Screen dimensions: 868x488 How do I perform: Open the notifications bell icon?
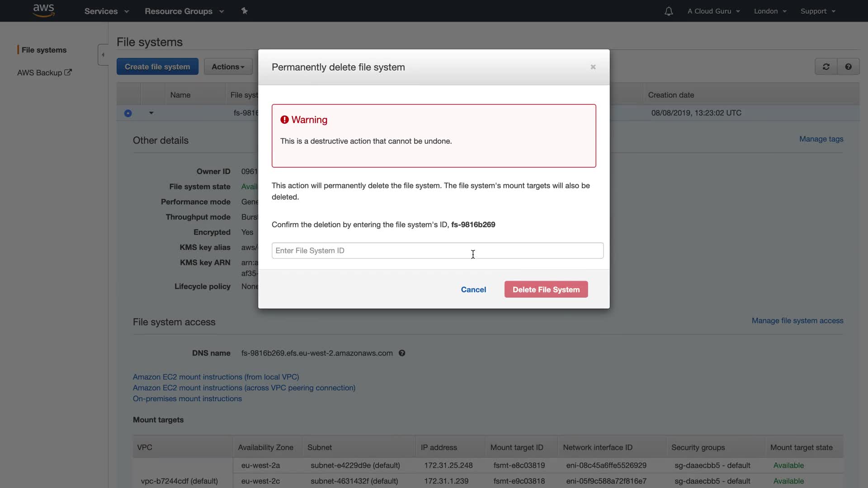668,11
